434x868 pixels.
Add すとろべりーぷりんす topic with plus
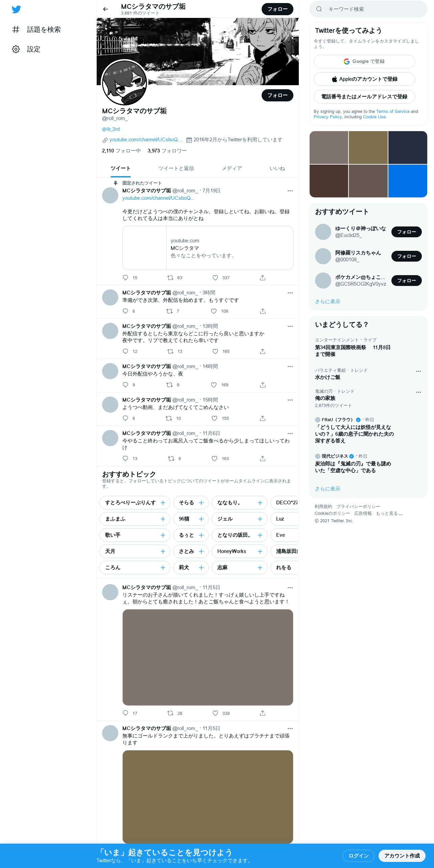click(x=163, y=503)
